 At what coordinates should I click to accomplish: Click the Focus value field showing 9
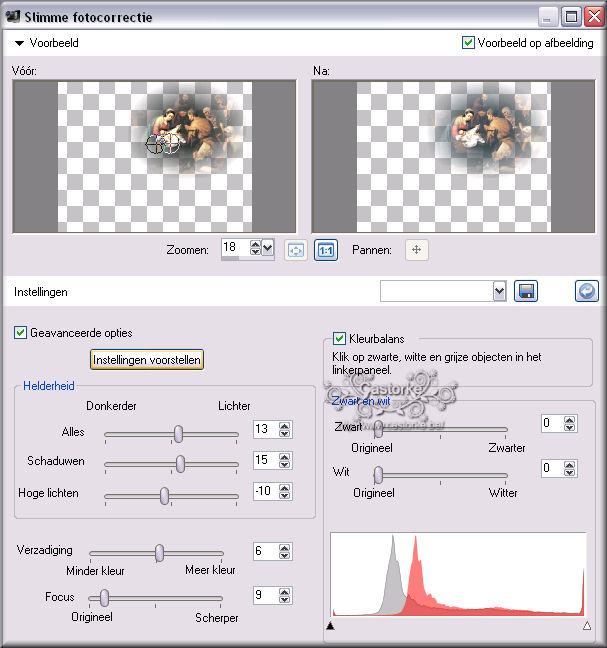coord(266,595)
